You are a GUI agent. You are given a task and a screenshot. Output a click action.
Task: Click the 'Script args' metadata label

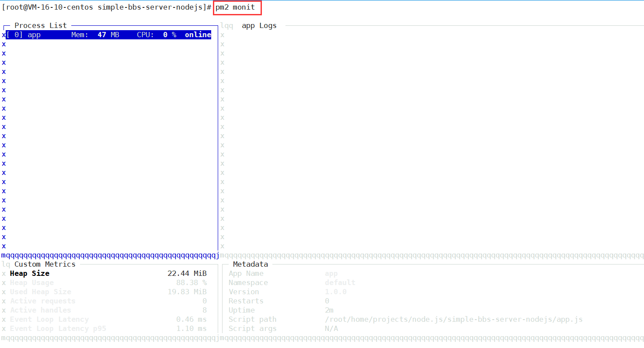click(253, 328)
